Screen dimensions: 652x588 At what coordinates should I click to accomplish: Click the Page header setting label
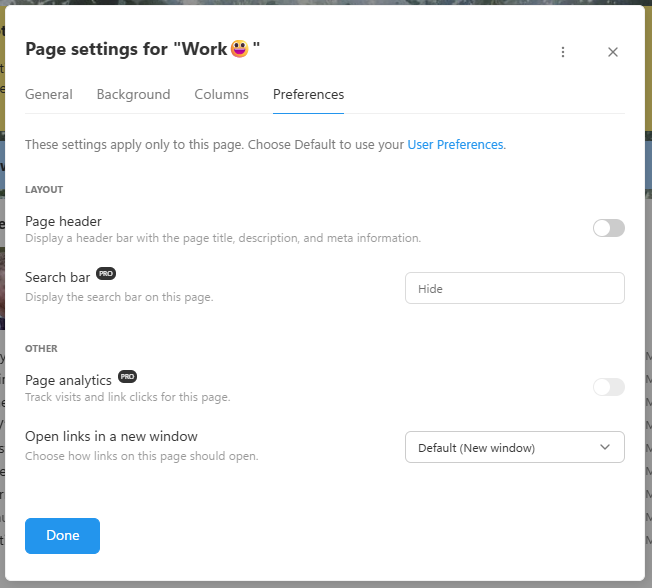coord(63,221)
